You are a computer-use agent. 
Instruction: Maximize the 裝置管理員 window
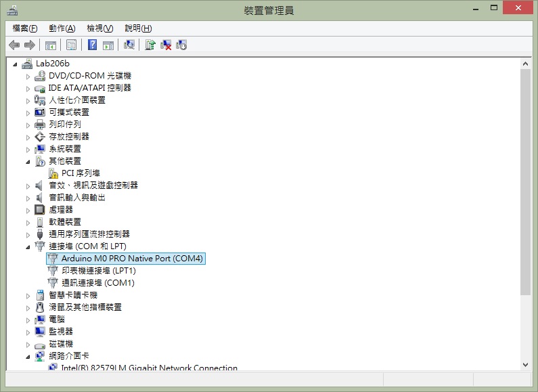coord(494,8)
